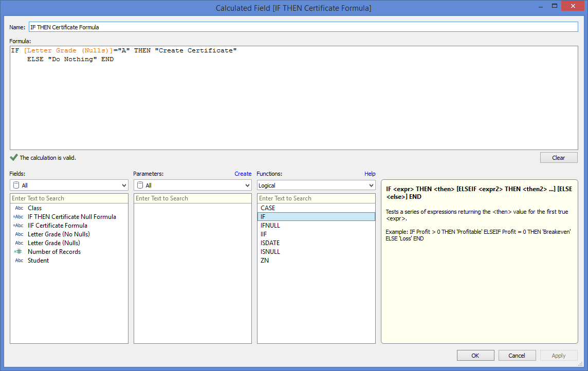Screen dimensions: 588x371
Task: Click the green valid calculation checkmark
Action: pos(14,158)
